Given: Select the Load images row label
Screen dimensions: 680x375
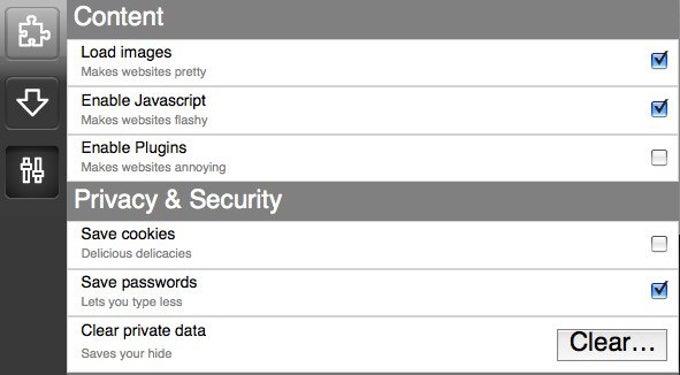Looking at the screenshot, I should 126,52.
